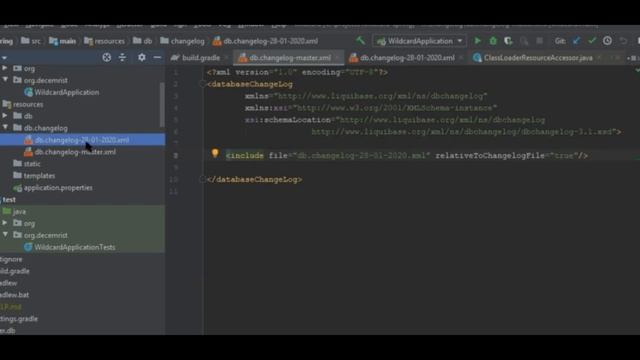Select gradlew.bat file in project tree

coord(15,295)
